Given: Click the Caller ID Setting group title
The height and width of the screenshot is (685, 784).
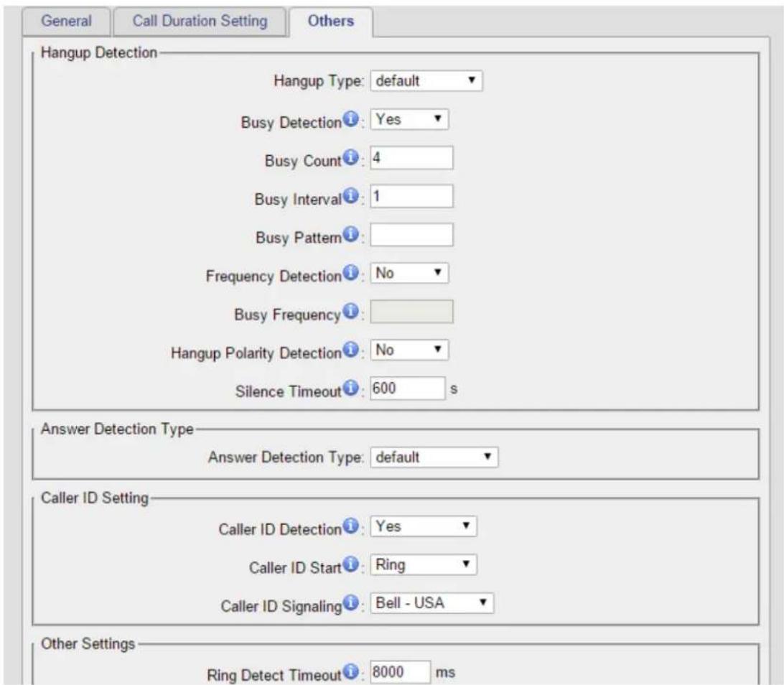Looking at the screenshot, I should point(95,498).
